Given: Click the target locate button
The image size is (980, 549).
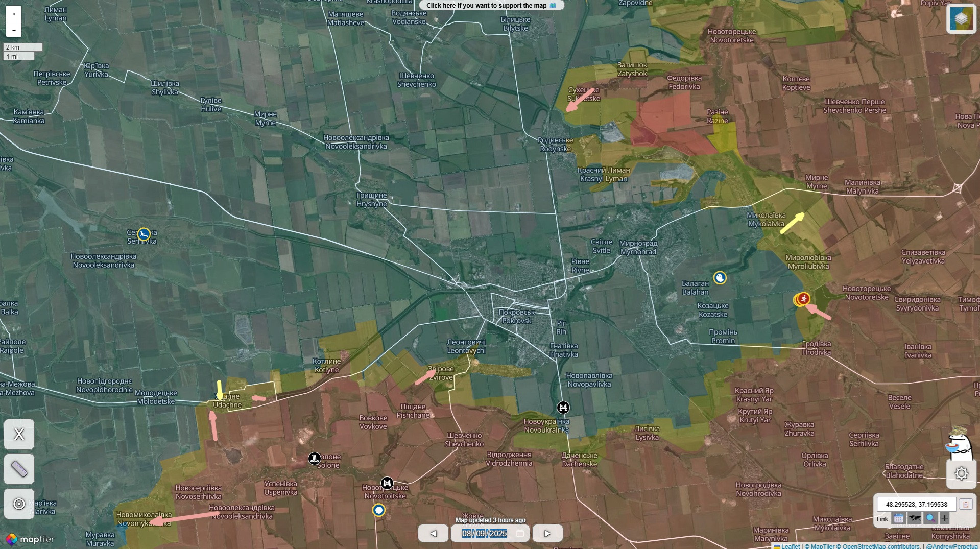Looking at the screenshot, I should [19, 504].
